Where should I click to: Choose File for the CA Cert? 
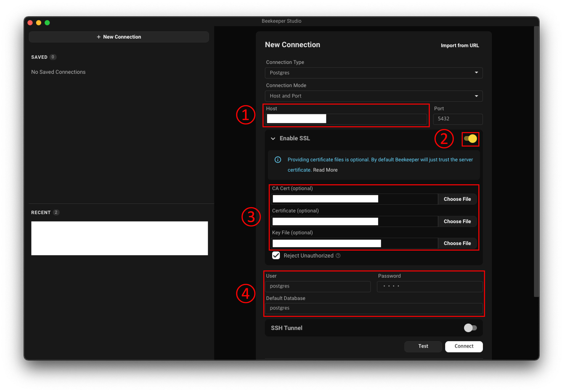[457, 199]
